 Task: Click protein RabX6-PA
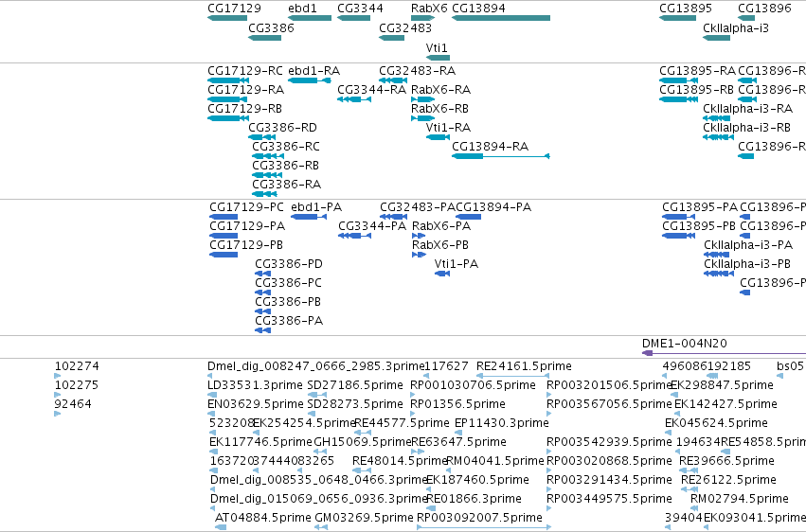coord(419,236)
